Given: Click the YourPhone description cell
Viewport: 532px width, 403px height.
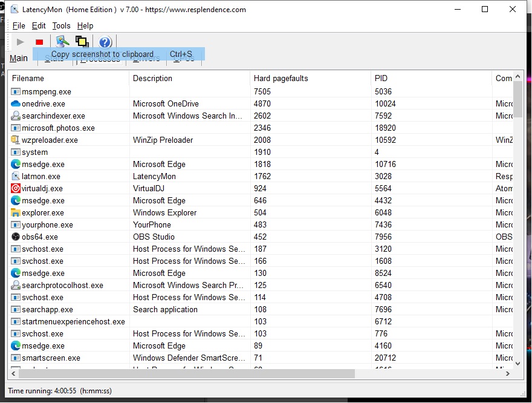Looking at the screenshot, I should point(152,224).
